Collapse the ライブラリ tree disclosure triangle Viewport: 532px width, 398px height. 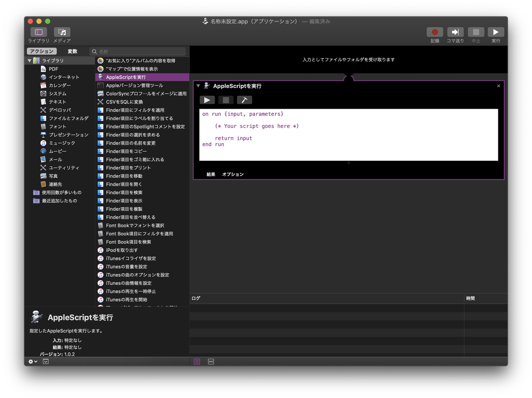click(30, 61)
